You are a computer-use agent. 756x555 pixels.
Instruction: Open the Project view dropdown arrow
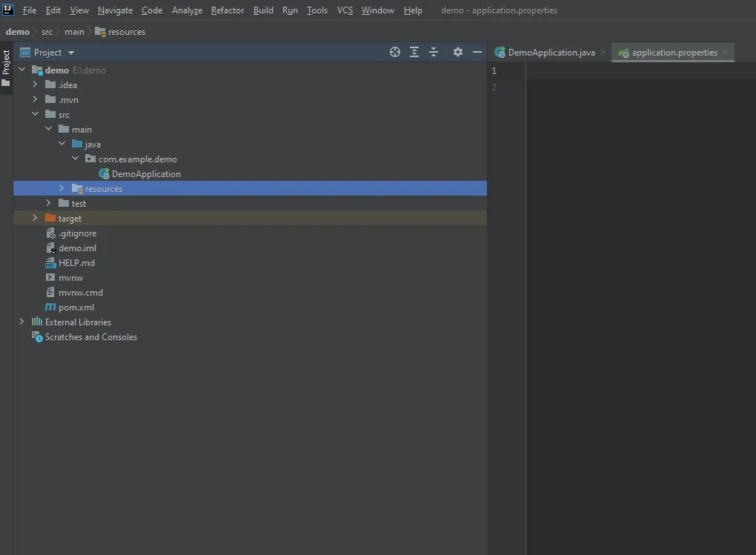point(71,53)
